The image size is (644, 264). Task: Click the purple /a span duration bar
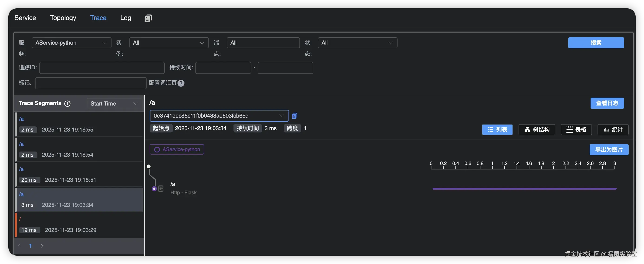(x=524, y=189)
